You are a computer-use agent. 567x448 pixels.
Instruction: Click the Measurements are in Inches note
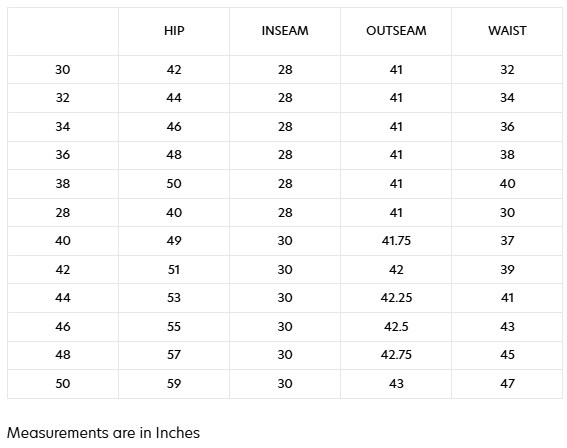point(103,433)
